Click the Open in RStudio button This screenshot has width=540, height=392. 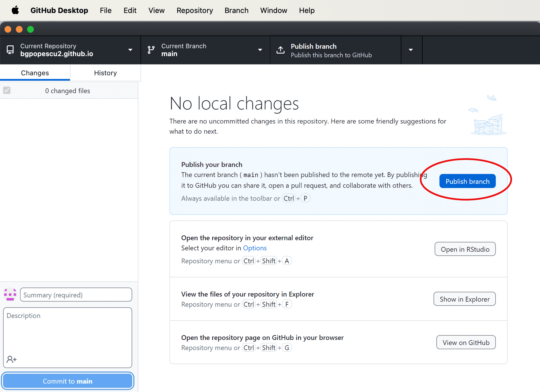pyautogui.click(x=465, y=249)
